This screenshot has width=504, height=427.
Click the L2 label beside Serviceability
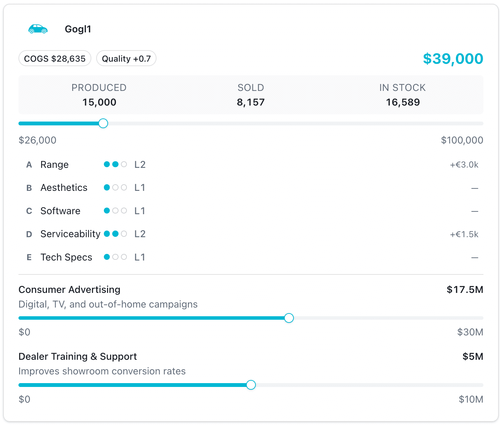(x=140, y=234)
